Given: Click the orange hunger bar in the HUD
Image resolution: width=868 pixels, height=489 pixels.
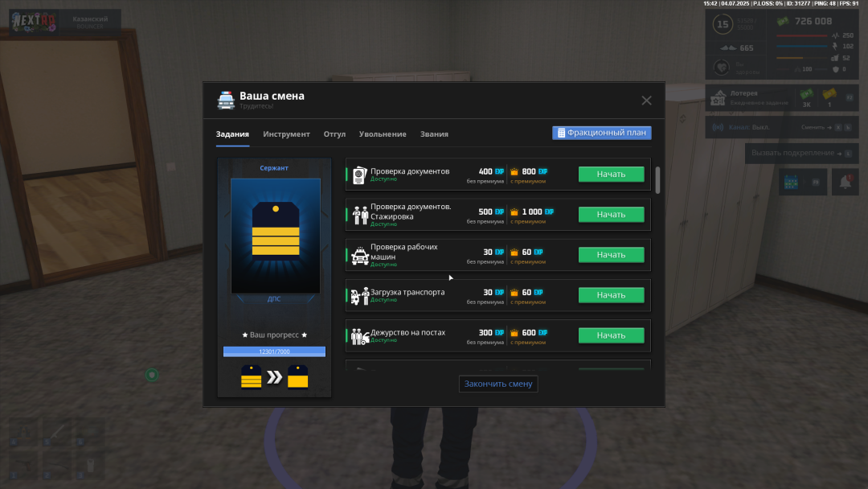Looking at the screenshot, I should (801, 58).
